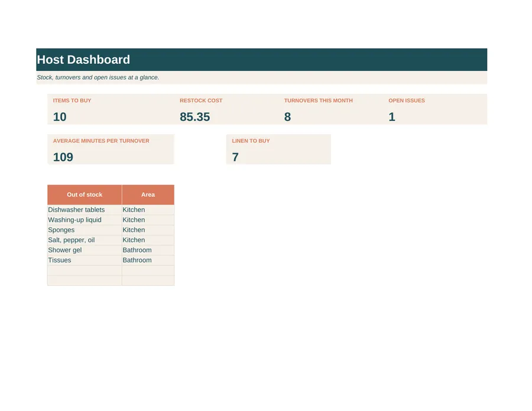The height and width of the screenshot is (411, 532).
Task: Select the 'Dishwasher tablets' cell
Action: tap(85, 210)
